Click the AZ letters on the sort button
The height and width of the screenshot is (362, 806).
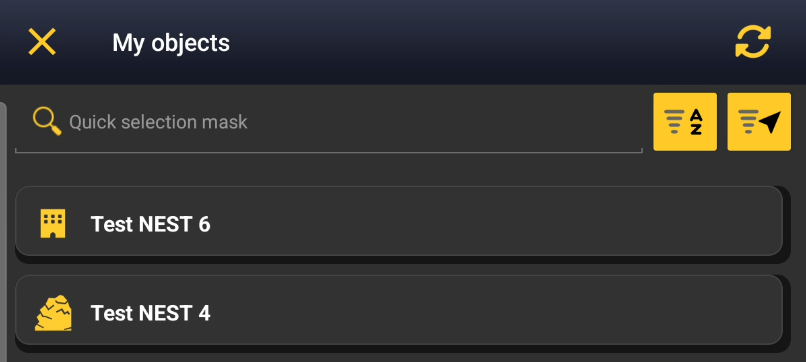695,122
